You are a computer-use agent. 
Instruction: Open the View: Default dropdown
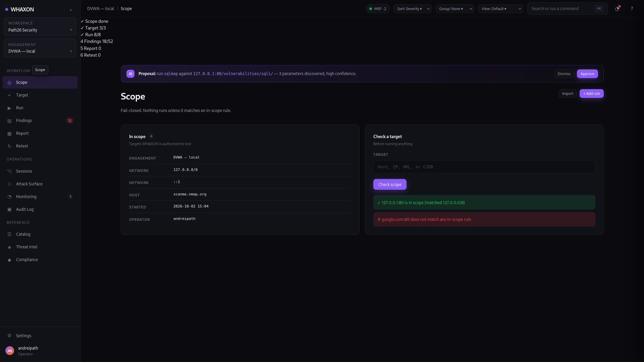tap(501, 9)
